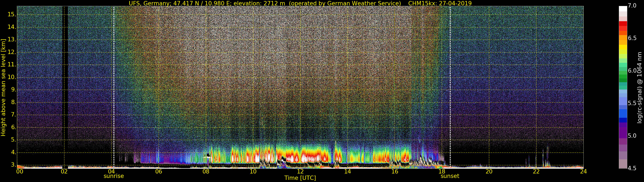Viewport: 644px width, 182px height.
Task: Click the colorbar label 'log(rc-signal) @ 1064 nm'
Action: click(x=639, y=87)
